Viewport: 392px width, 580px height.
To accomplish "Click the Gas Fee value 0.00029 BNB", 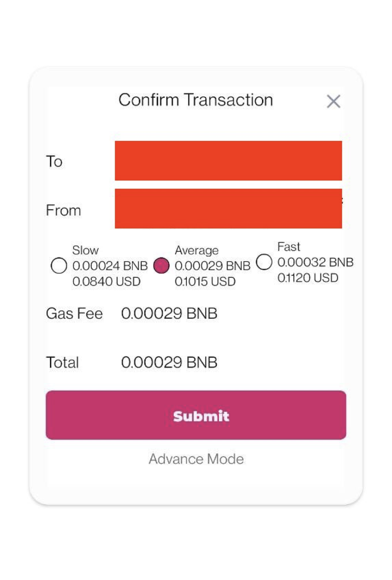I will (169, 313).
